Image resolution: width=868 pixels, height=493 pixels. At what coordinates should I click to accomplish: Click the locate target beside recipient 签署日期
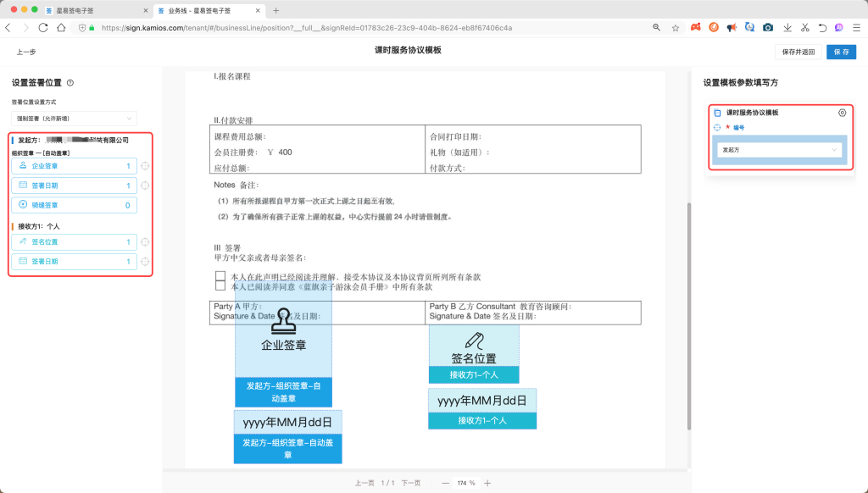(145, 261)
